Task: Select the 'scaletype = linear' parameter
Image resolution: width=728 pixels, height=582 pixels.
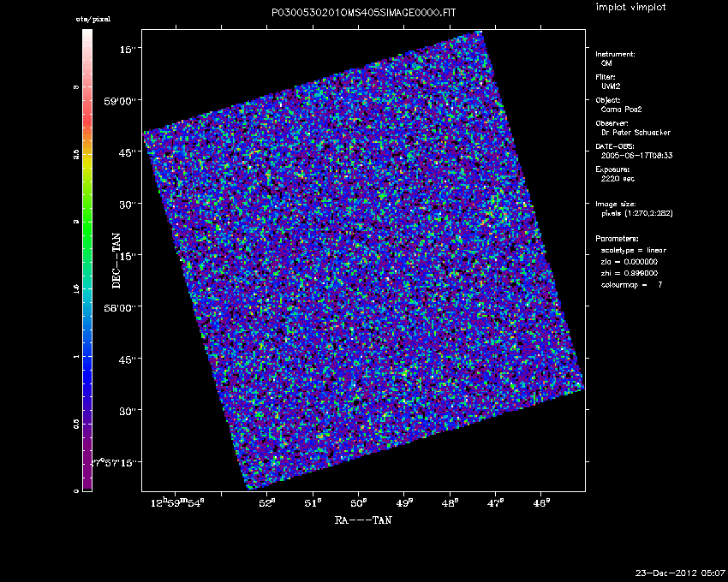Action: tap(634, 250)
